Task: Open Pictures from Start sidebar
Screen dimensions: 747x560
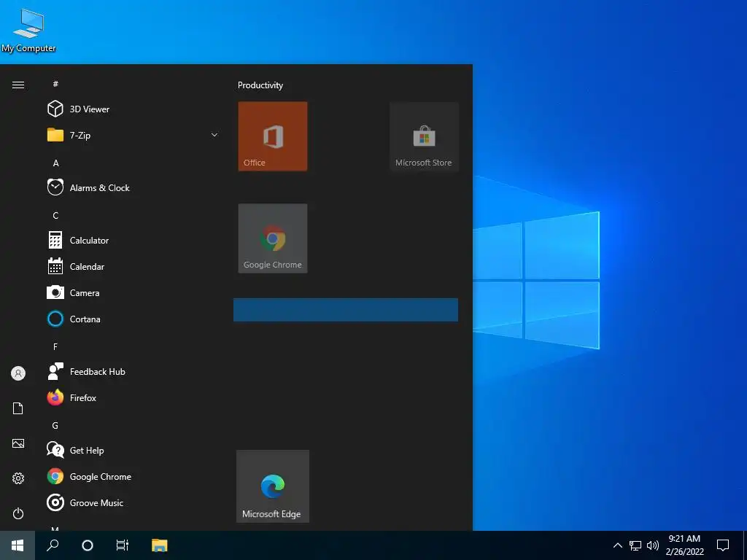Action: (x=18, y=443)
